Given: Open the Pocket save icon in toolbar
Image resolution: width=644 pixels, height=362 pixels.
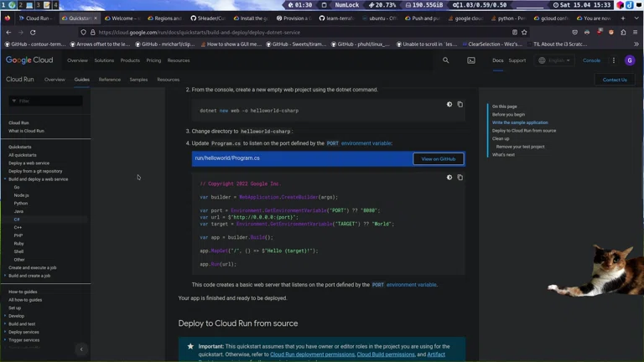Looking at the screenshot, I should [x=574, y=32].
